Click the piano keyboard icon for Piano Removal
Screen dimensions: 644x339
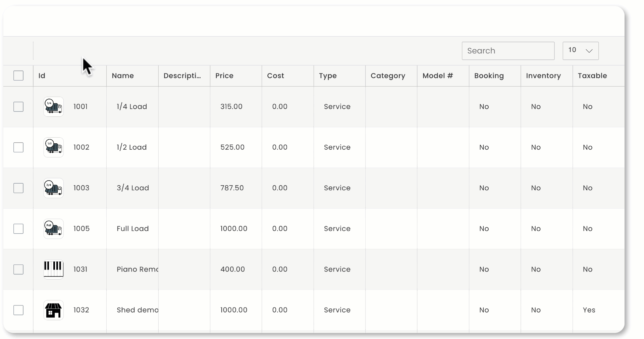coord(53,269)
